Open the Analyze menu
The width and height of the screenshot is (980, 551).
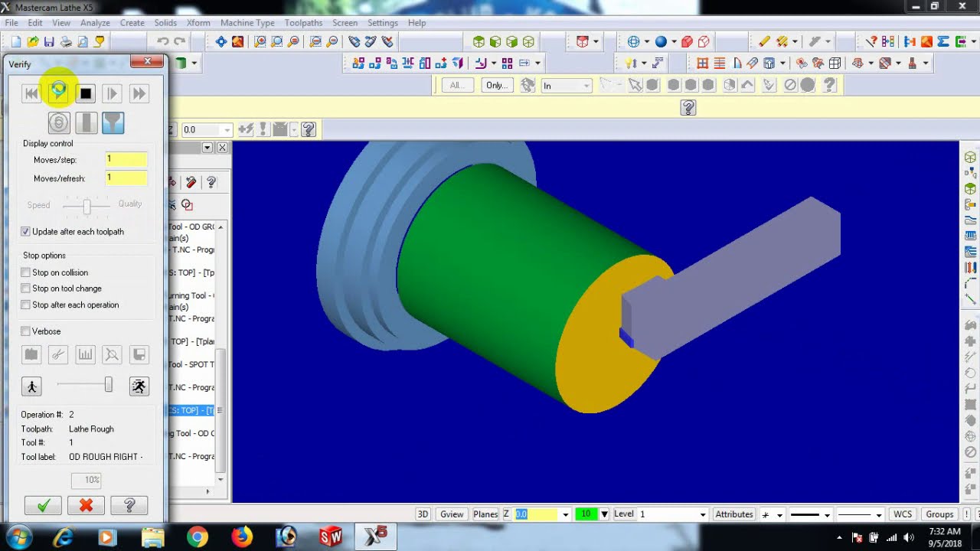[x=95, y=23]
